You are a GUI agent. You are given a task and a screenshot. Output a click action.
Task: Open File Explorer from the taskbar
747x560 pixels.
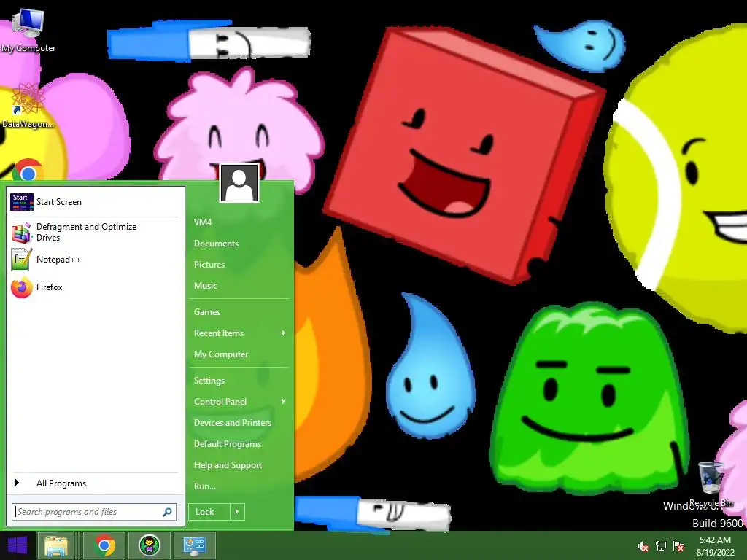click(55, 545)
